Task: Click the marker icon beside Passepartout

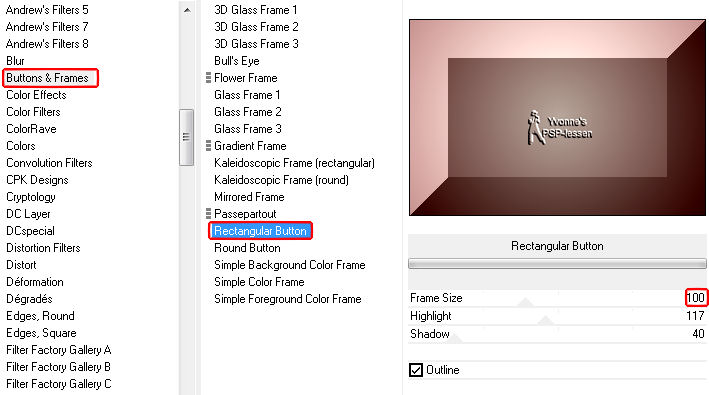Action: click(x=208, y=213)
